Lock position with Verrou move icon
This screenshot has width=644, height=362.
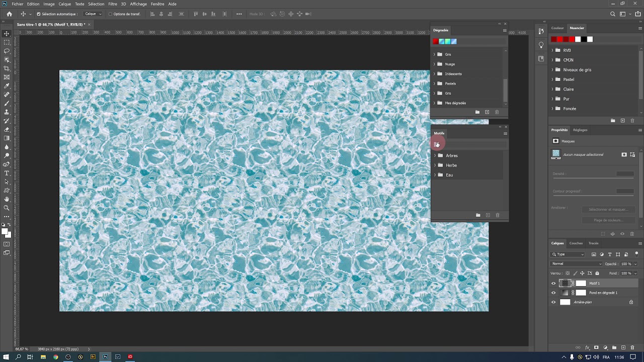tap(582, 273)
